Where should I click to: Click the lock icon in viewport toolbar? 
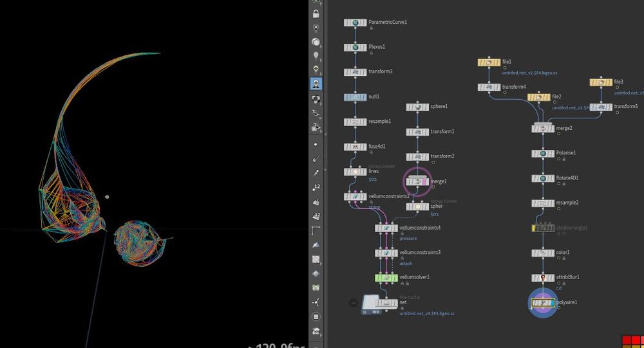(316, 14)
